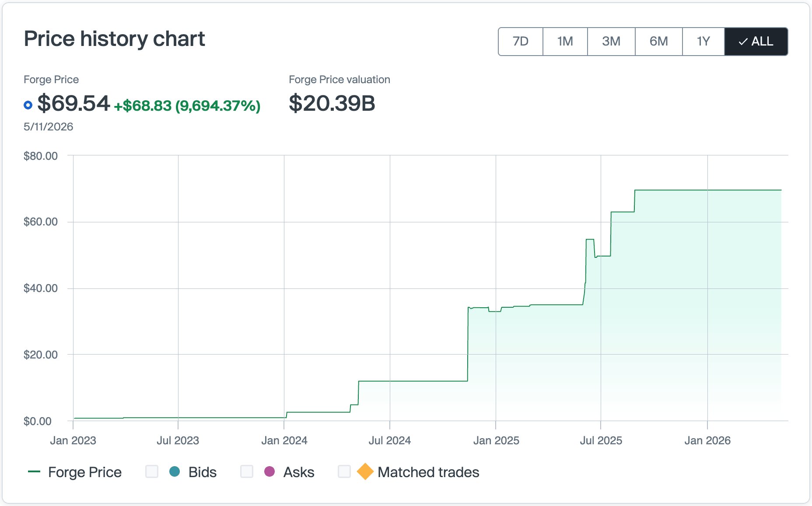Click the purple Asks legend dot
The height and width of the screenshot is (506, 812).
coord(269,471)
